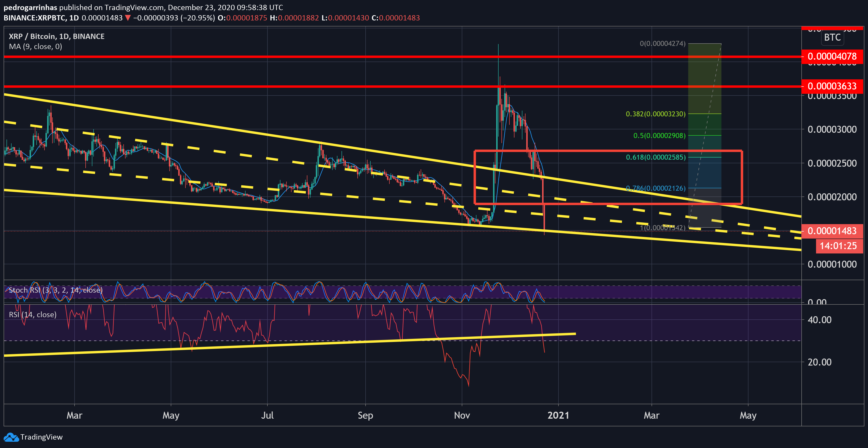Viewport: 868px width, 448px height.
Task: Click the high price value H:0.00001882
Action: coord(294,18)
